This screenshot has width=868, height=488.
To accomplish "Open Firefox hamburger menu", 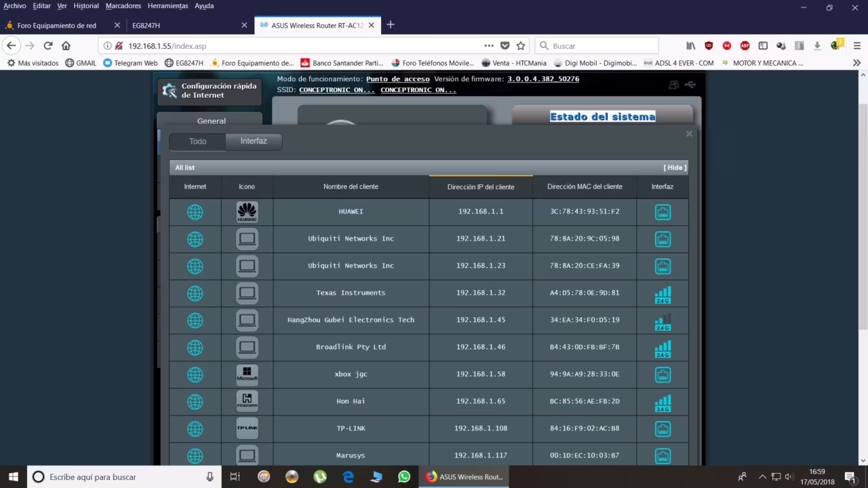I will [856, 45].
